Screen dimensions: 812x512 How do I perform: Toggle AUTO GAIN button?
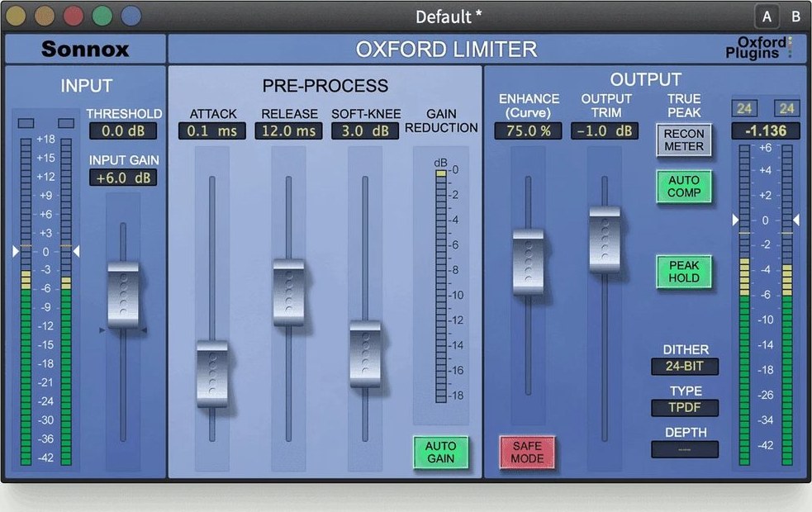tap(441, 452)
